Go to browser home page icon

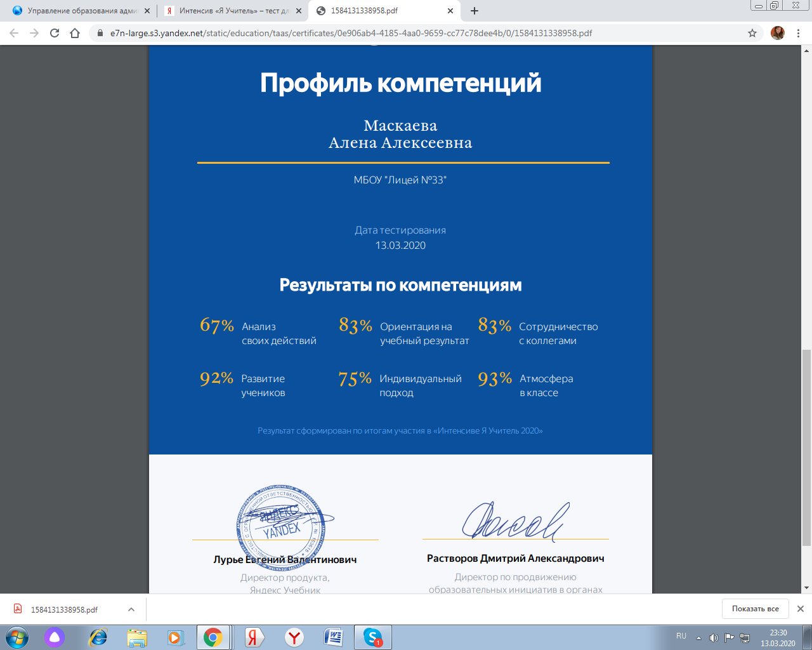tap(75, 33)
